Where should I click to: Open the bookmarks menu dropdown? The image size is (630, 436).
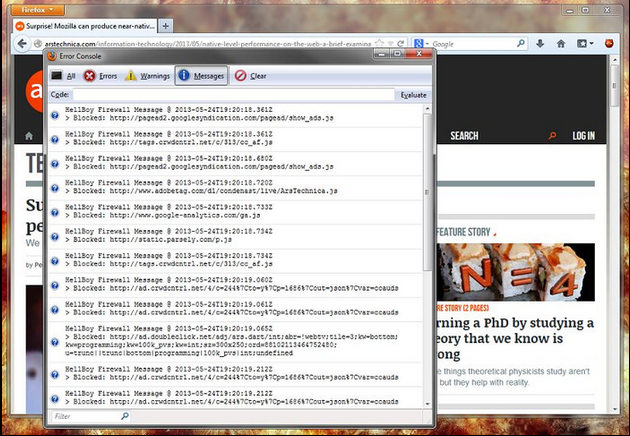(x=585, y=43)
